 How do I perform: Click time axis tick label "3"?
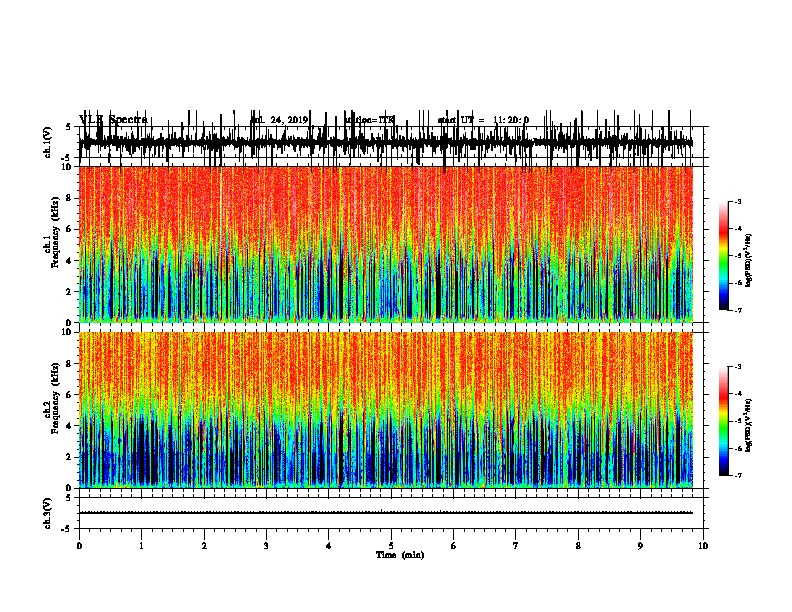[266, 546]
